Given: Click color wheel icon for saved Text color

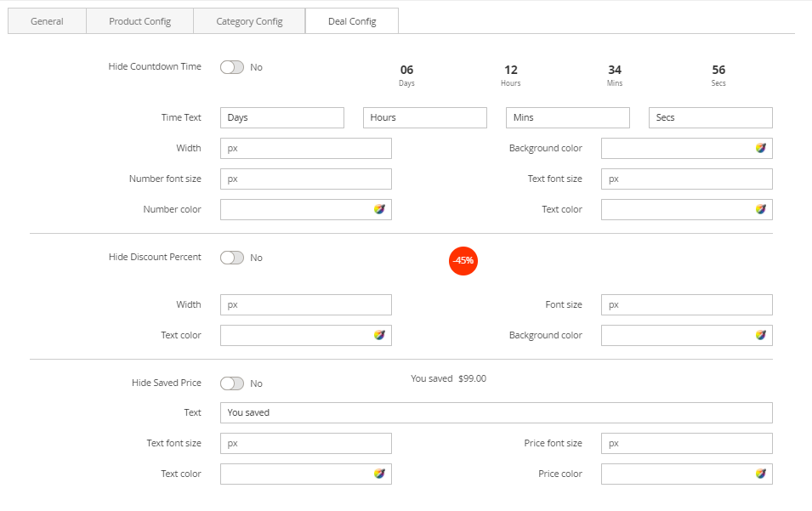Looking at the screenshot, I should click(x=380, y=474).
